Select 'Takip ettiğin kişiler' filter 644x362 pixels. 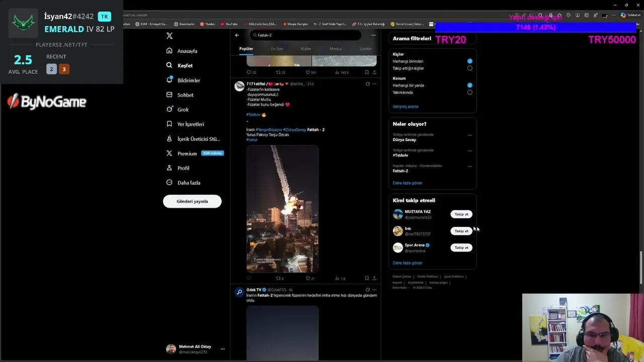pyautogui.click(x=469, y=68)
